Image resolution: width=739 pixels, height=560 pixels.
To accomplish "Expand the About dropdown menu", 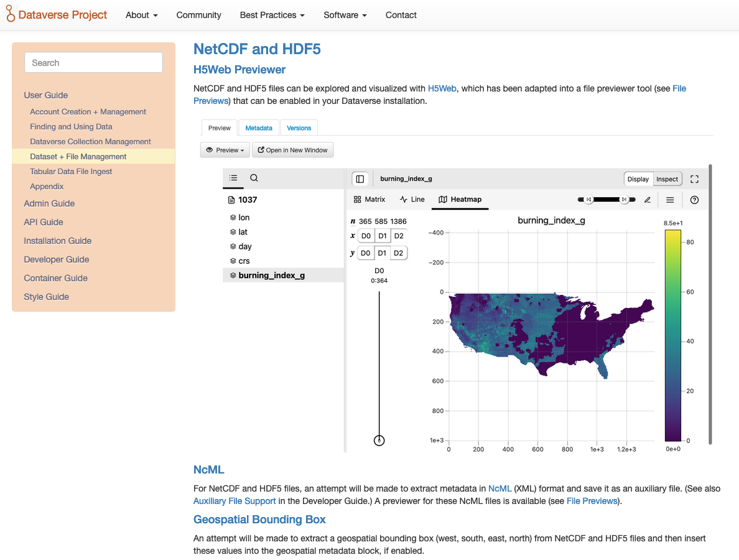I will [x=141, y=15].
